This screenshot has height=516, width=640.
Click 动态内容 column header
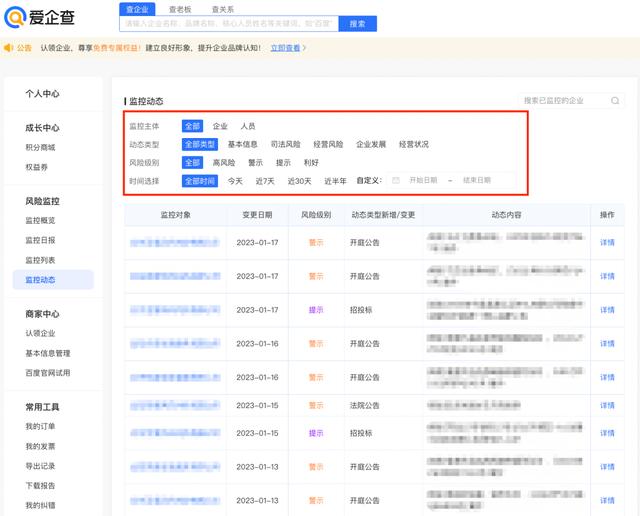click(x=506, y=215)
